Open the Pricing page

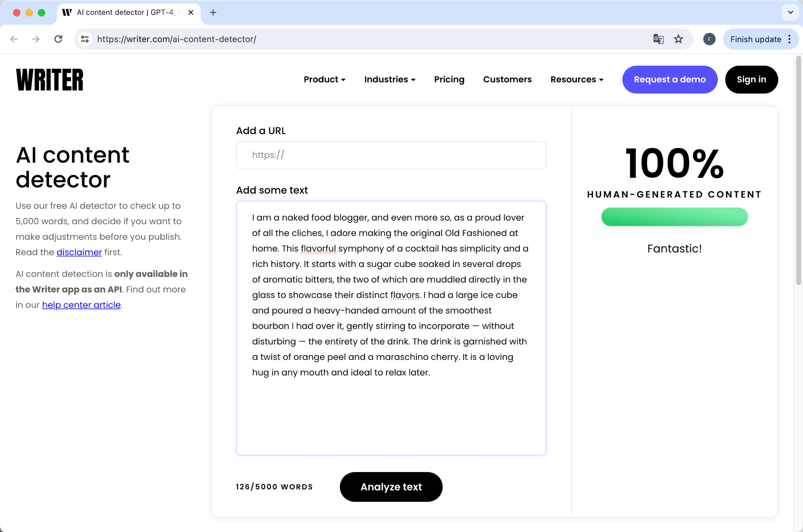(x=449, y=80)
